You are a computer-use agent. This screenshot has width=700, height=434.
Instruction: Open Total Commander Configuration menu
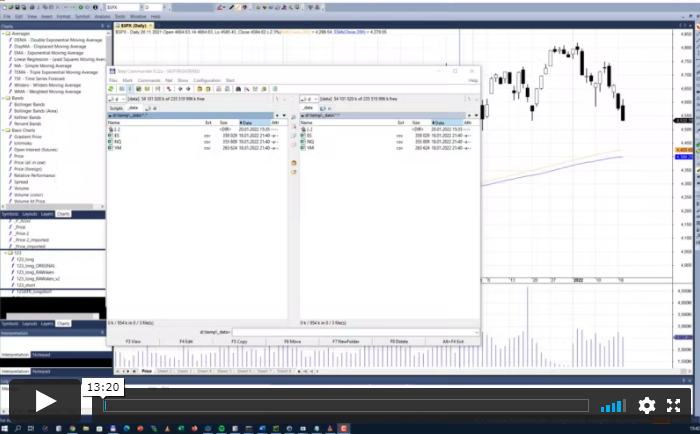pos(207,80)
